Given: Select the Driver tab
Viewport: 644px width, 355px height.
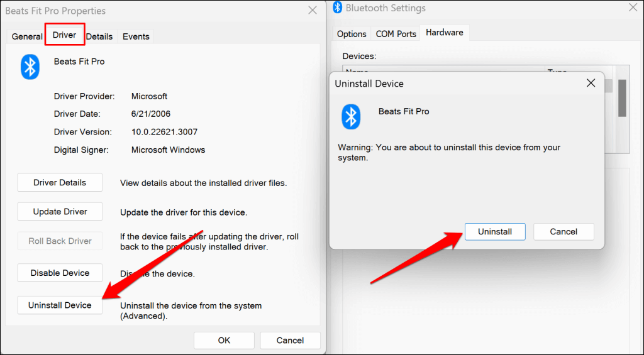Looking at the screenshot, I should click(x=64, y=35).
